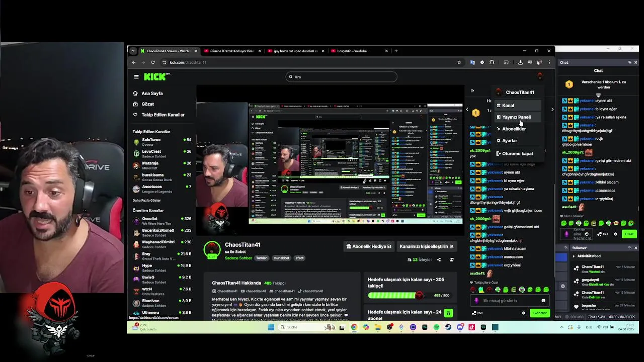The height and width of the screenshot is (362, 644).
Task: Click the browser downloads icon
Action: tap(520, 62)
